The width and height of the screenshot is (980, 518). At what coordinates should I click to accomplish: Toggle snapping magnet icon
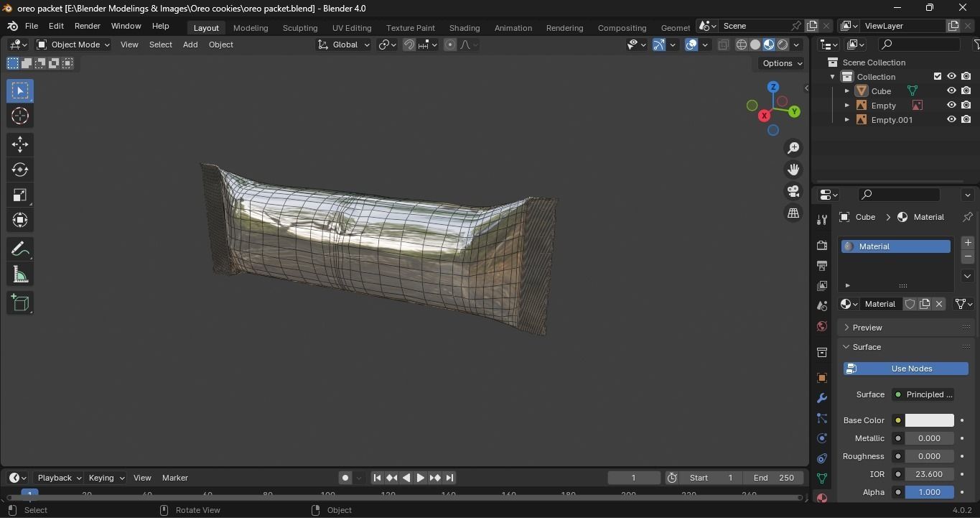409,45
